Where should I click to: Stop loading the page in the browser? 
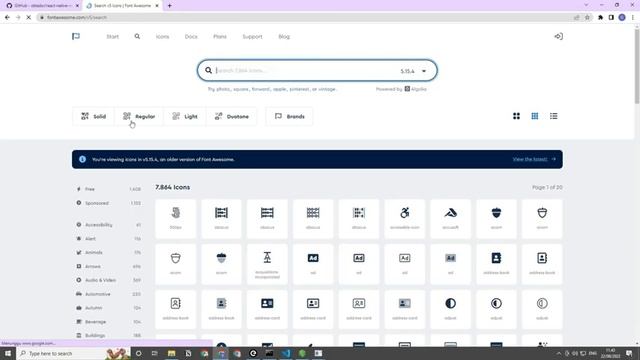point(29,18)
